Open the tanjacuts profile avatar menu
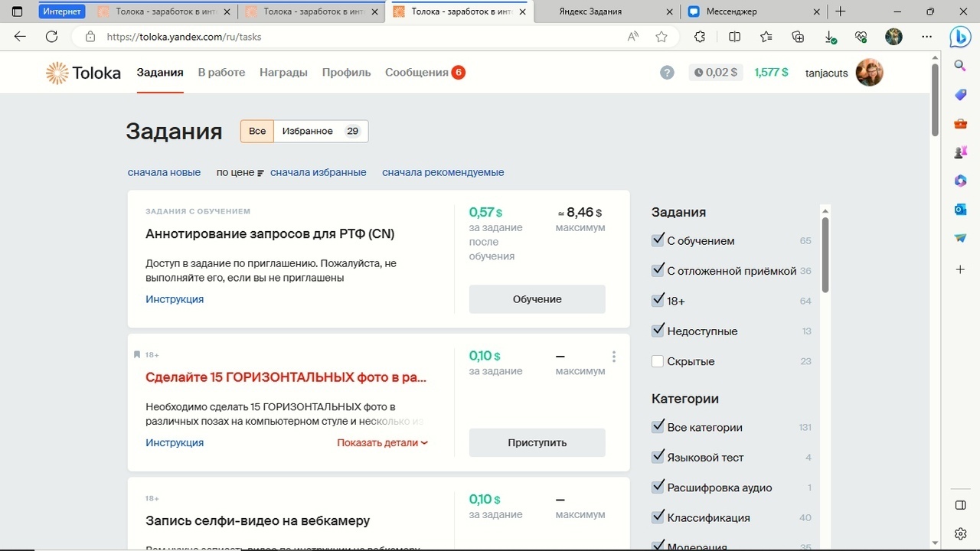The width and height of the screenshot is (980, 551). (x=869, y=72)
